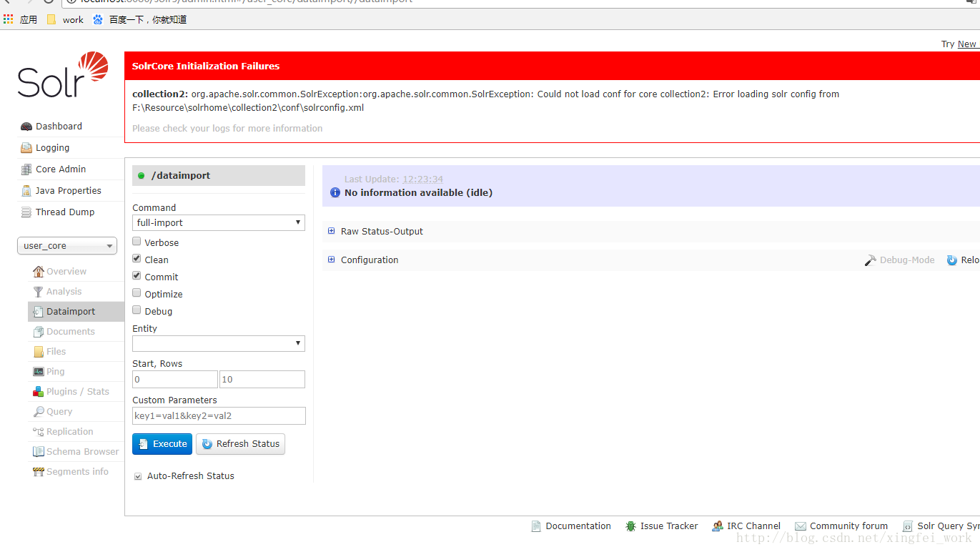Click the Issue Tracker bug icon
The width and height of the screenshot is (980, 552).
[630, 526]
